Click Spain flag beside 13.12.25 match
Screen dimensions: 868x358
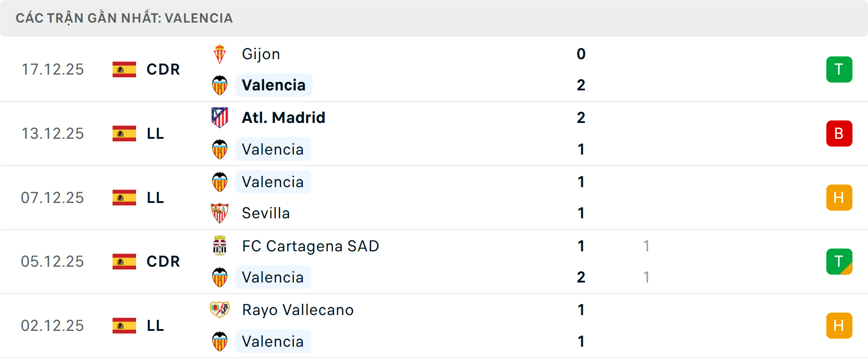coord(124,133)
